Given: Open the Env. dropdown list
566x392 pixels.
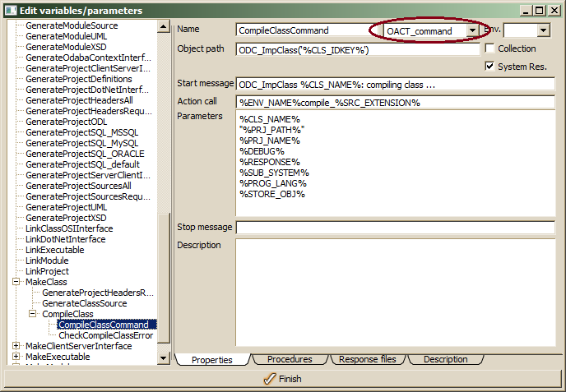Looking at the screenshot, I should click(x=543, y=30).
